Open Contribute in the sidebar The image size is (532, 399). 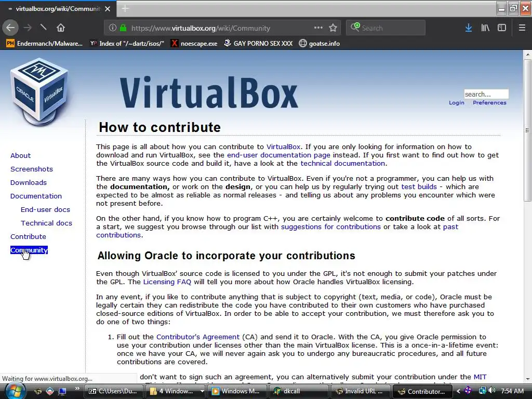[x=28, y=237]
